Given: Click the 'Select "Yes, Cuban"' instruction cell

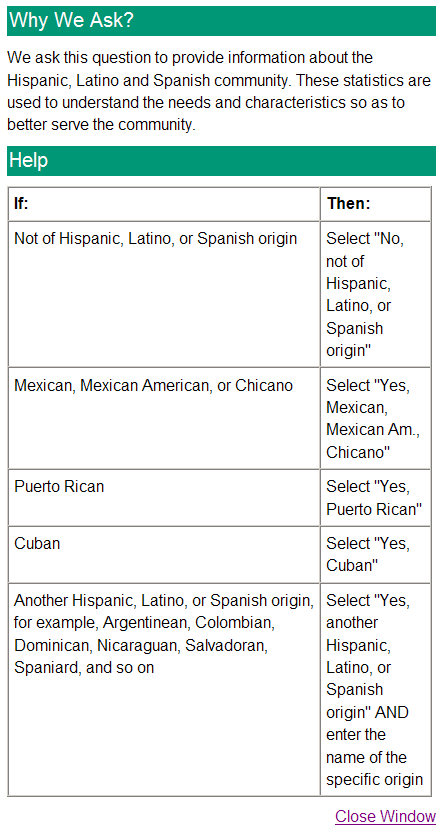Looking at the screenshot, I should [x=376, y=554].
